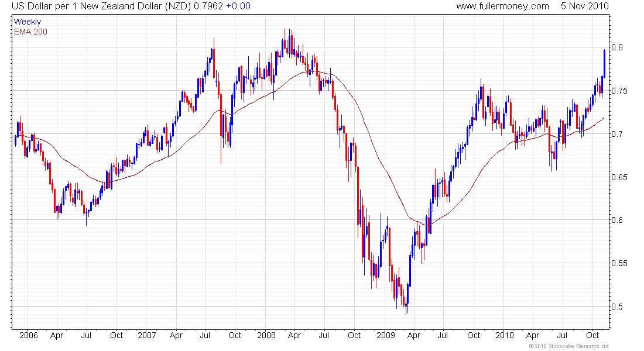The image size is (644, 351).
Task: Click the Apr label following 2006
Action: pyautogui.click(x=57, y=336)
